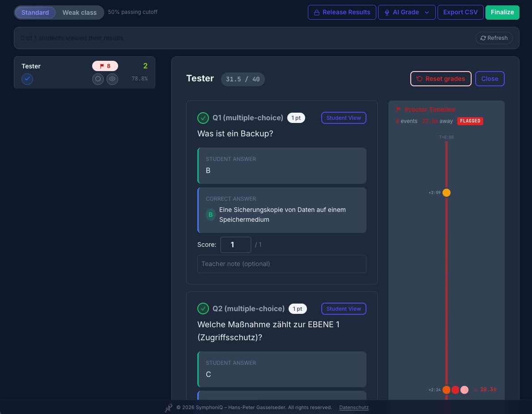Close the Tester detail panel
Screen dimensions: 532x414
[x=489, y=79]
